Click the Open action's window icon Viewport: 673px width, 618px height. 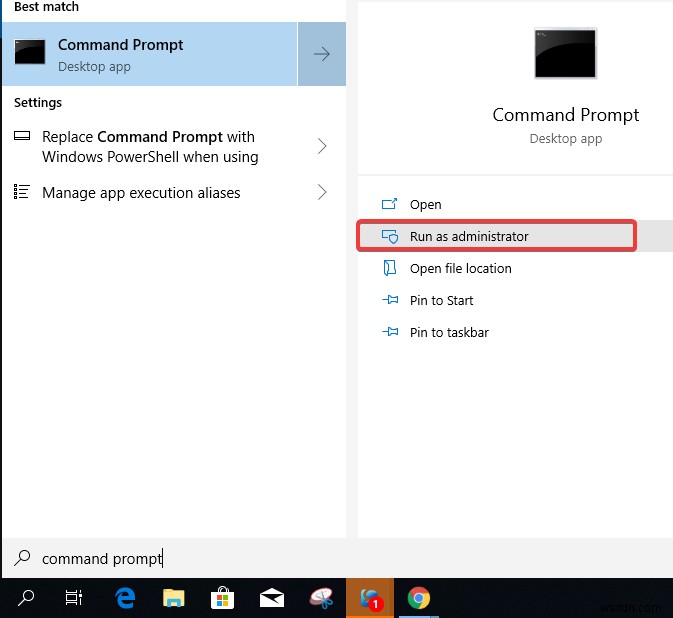click(389, 203)
